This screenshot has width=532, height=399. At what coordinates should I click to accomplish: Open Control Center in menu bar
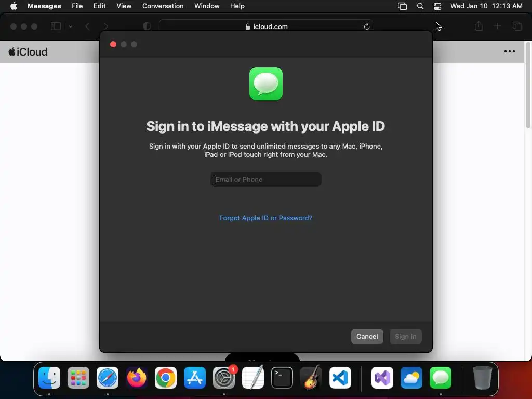click(437, 6)
